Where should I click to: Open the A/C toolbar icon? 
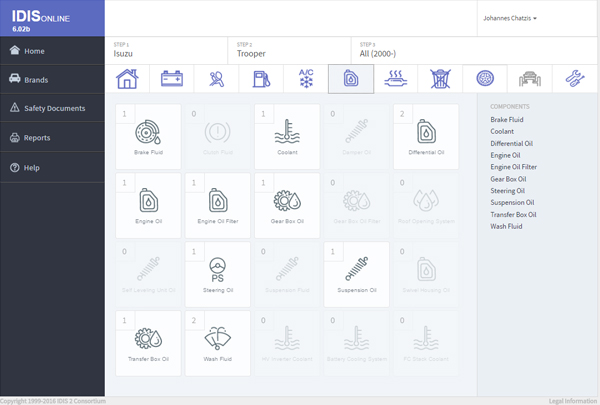306,79
